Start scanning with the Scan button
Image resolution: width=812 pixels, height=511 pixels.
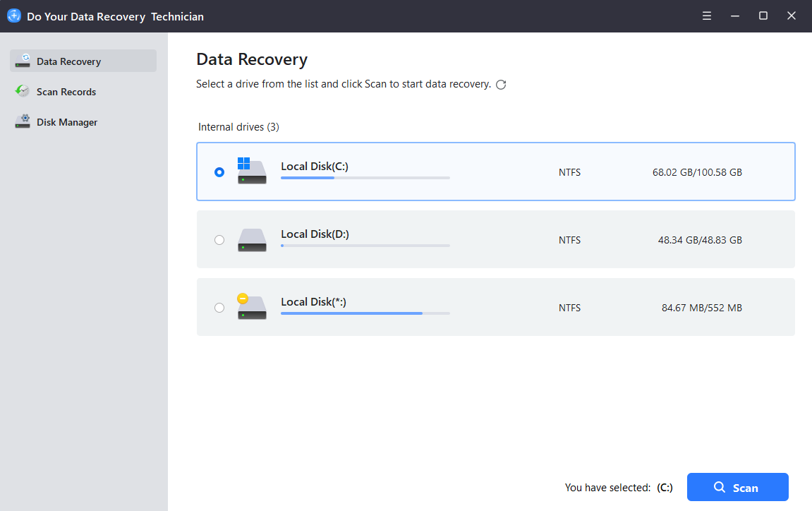pyautogui.click(x=737, y=487)
